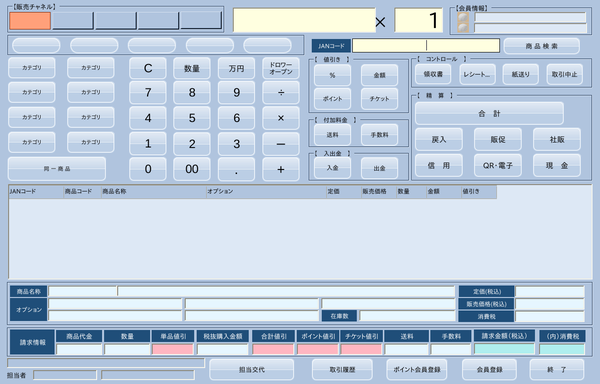Tap the 00 double-zero key
600x384 pixels.
click(x=192, y=169)
